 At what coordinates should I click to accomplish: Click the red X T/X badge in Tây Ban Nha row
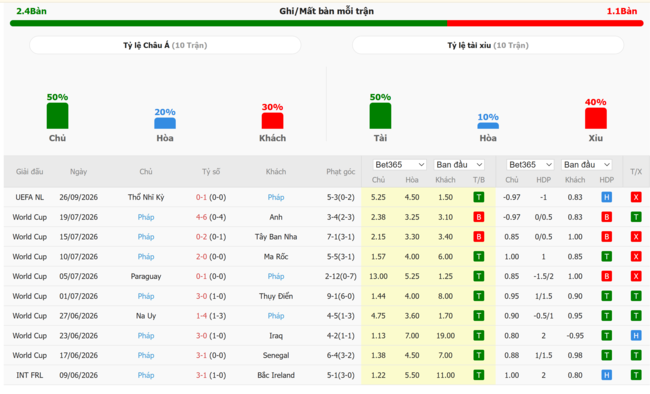click(636, 237)
